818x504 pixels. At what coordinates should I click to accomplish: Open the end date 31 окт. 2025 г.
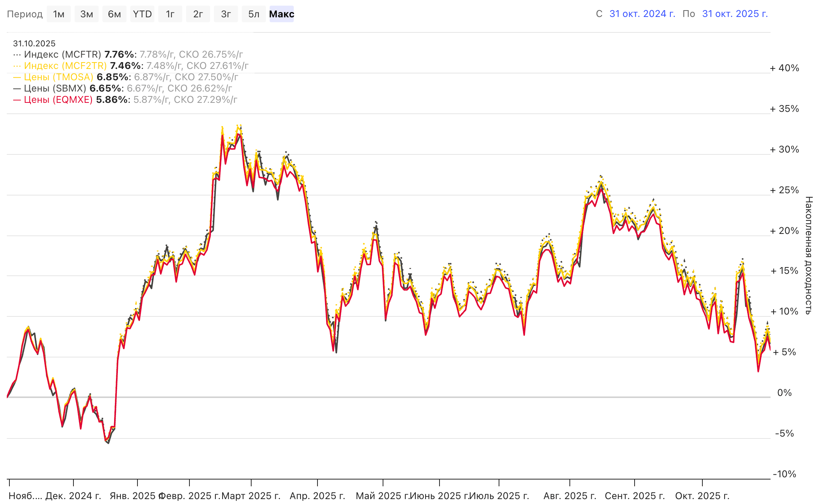(x=735, y=14)
